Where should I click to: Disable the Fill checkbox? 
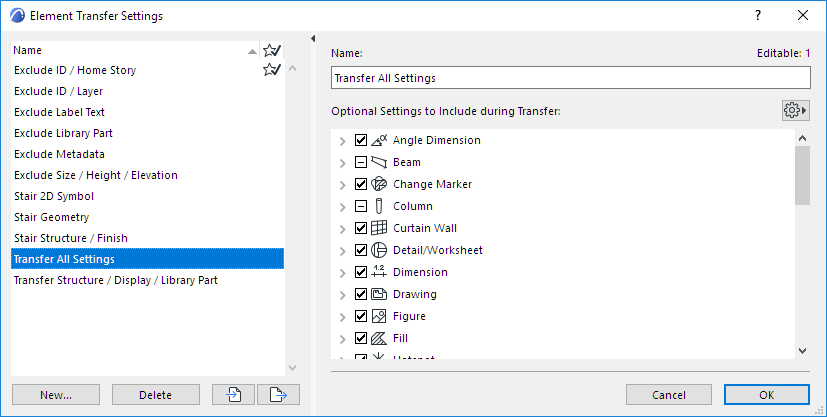click(361, 338)
